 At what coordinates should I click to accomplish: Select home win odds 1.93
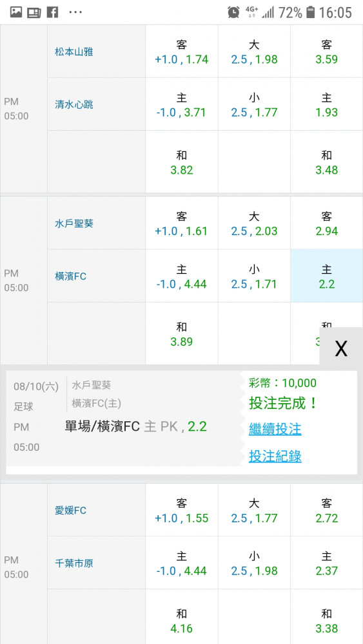[x=326, y=104]
